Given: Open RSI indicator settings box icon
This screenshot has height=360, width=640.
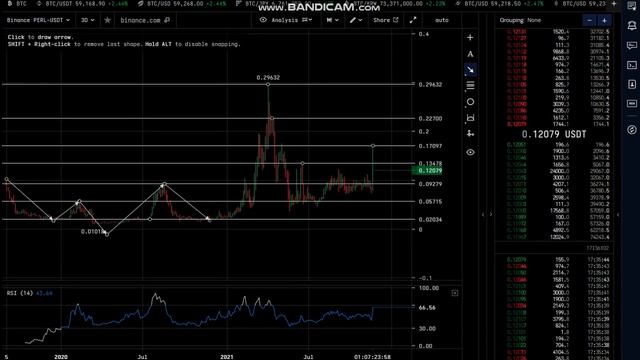Looking at the screenshot, I should tap(455, 293).
